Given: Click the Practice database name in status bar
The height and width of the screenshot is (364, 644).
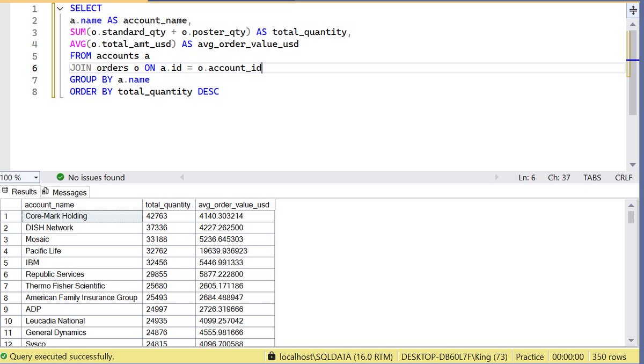Looking at the screenshot, I should [x=529, y=356].
